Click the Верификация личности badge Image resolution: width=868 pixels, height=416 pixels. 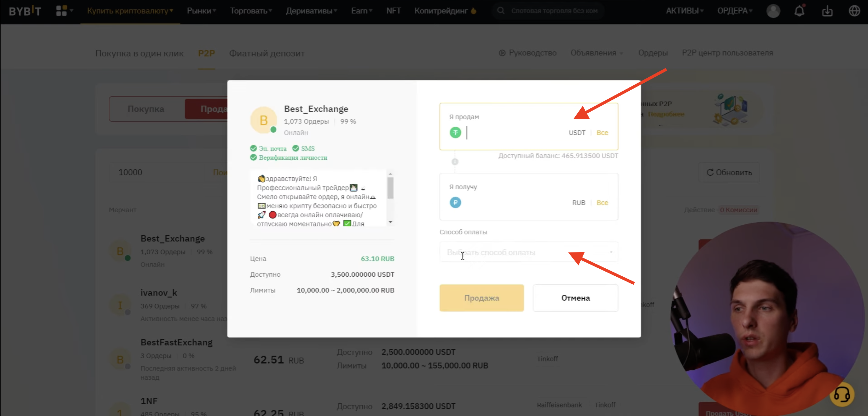[x=289, y=158]
